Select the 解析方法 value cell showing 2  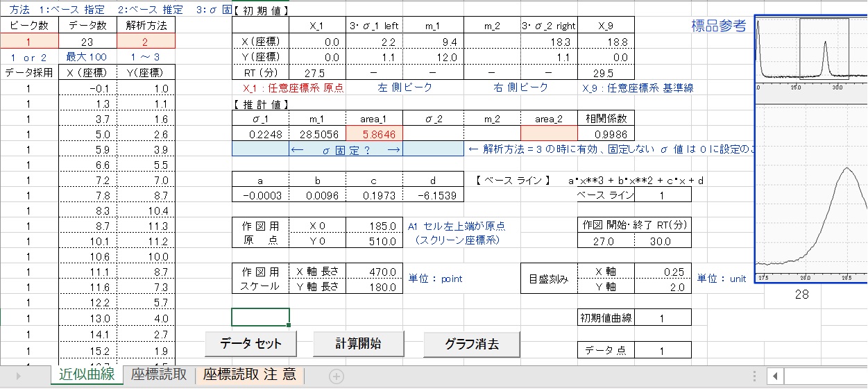(146, 41)
